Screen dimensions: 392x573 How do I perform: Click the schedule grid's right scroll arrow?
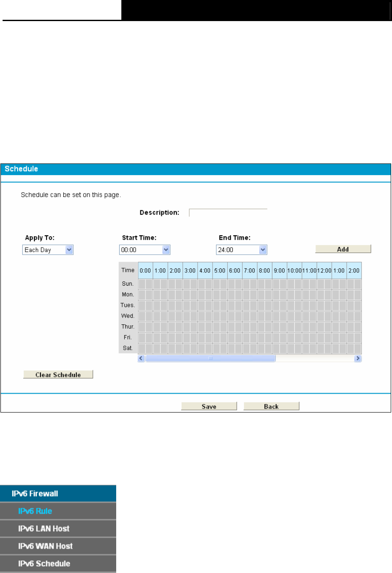358,358
